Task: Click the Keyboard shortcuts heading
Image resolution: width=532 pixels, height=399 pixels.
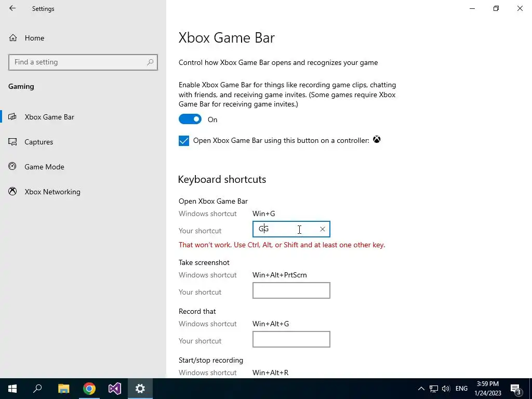Action: click(222, 179)
